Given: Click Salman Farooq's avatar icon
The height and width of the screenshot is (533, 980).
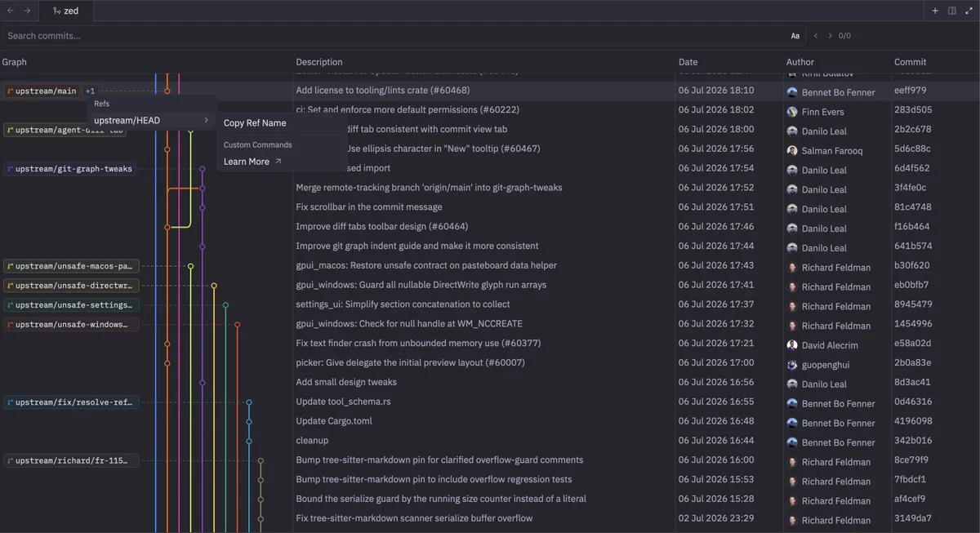Looking at the screenshot, I should 792,150.
